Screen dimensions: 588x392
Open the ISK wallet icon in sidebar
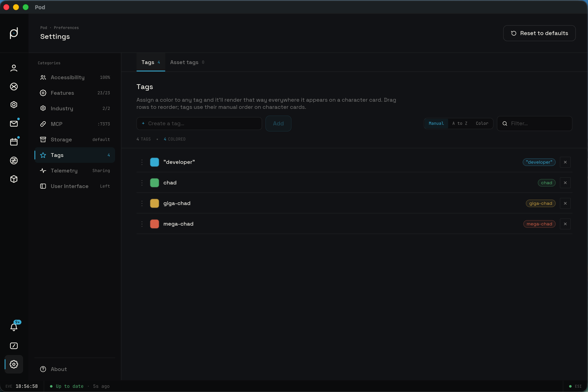[14, 160]
